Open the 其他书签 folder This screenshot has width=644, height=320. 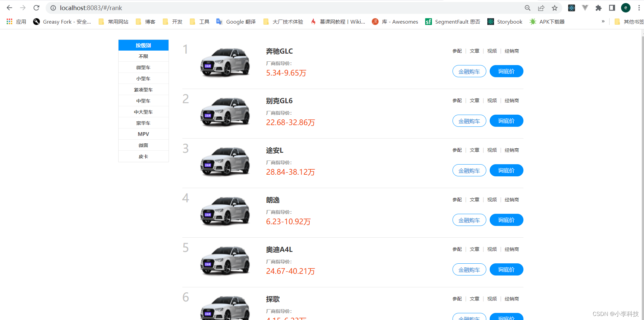pos(629,22)
